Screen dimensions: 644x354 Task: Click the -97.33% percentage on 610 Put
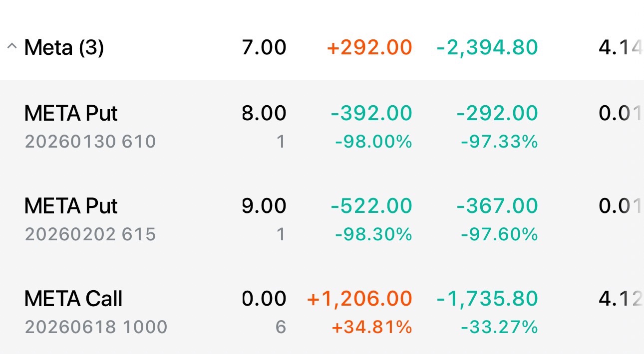coord(499,142)
